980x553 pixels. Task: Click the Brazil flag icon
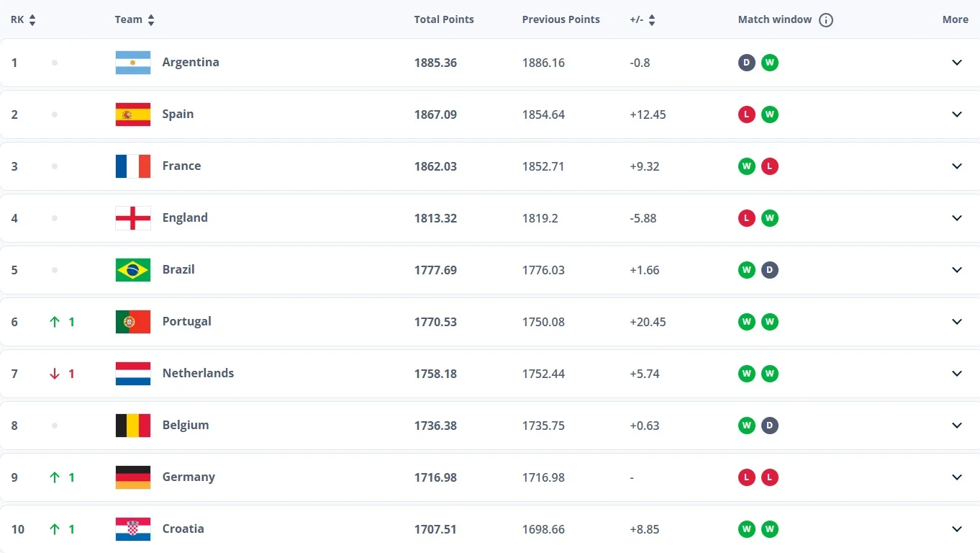coord(133,270)
